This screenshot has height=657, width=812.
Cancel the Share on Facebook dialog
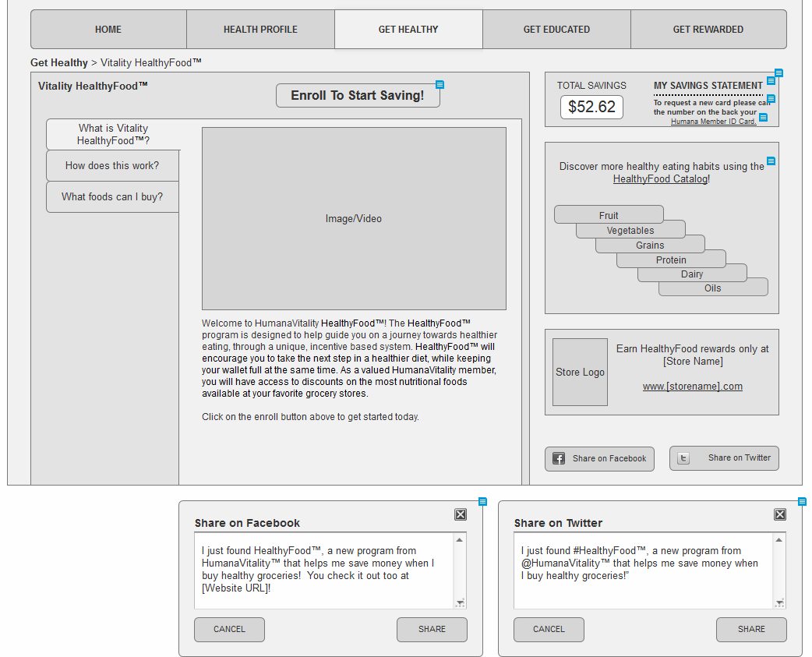pos(229,630)
